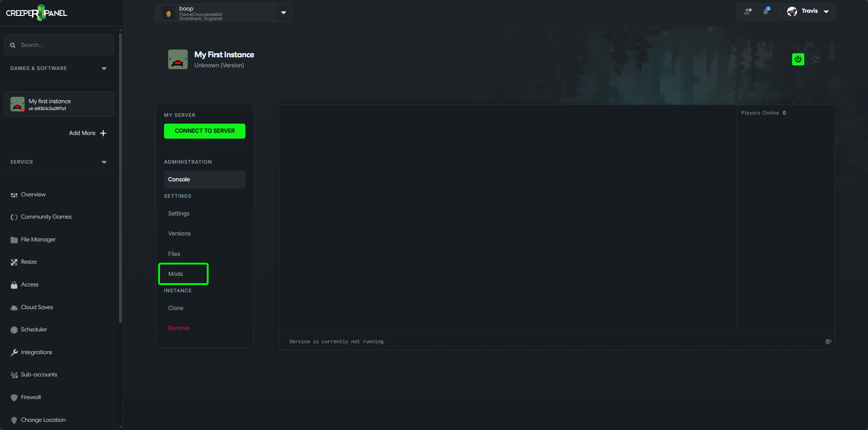Open the Scheduler sidebar link

[34, 330]
